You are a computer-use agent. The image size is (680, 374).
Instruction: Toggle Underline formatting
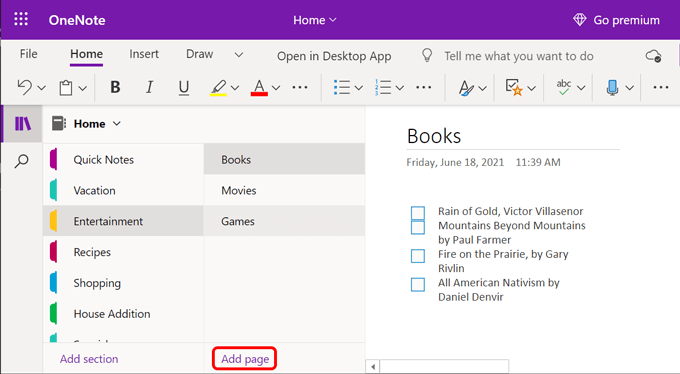pyautogui.click(x=184, y=88)
